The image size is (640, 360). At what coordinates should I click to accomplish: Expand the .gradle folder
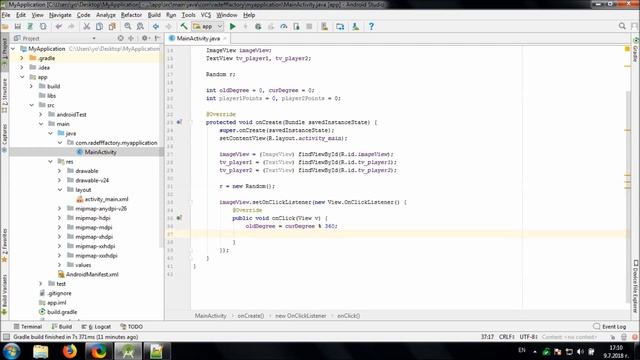click(x=22, y=58)
